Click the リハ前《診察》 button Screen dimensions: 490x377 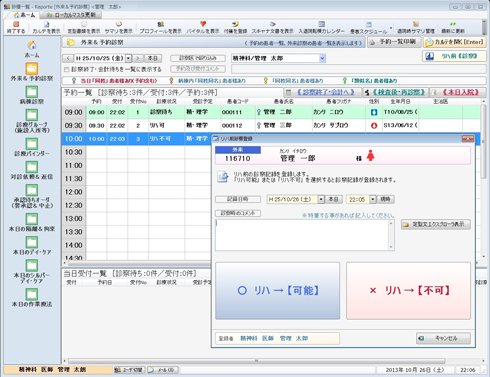point(454,56)
